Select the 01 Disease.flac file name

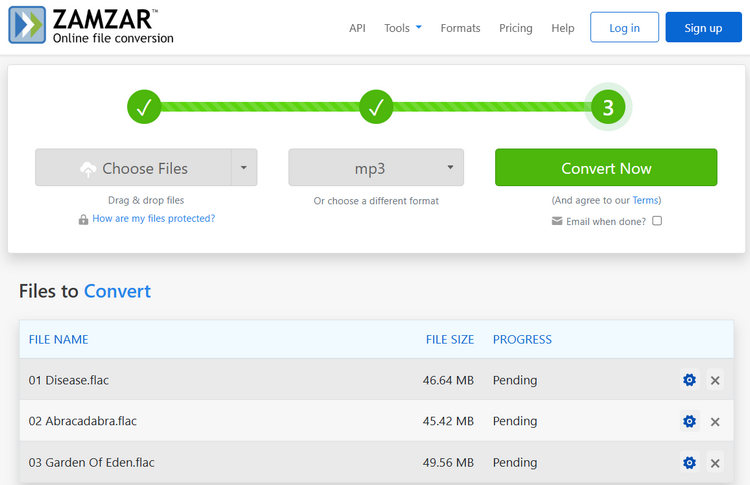coord(69,380)
